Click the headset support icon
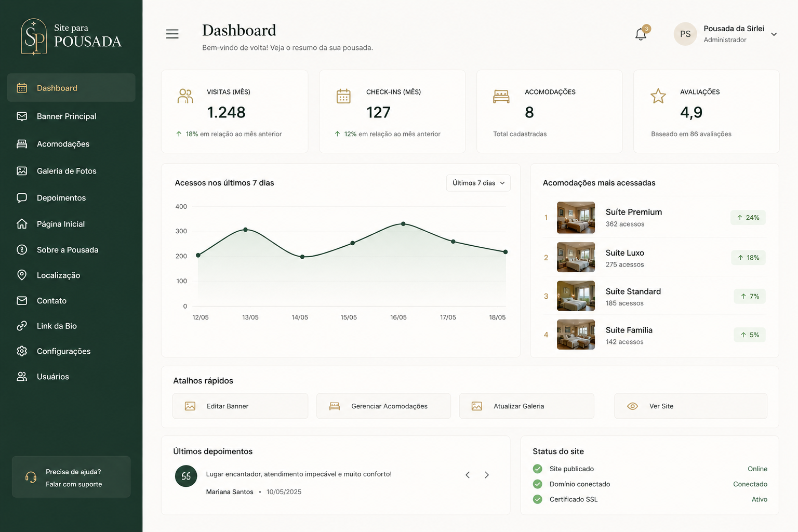The height and width of the screenshot is (532, 798). [x=31, y=477]
